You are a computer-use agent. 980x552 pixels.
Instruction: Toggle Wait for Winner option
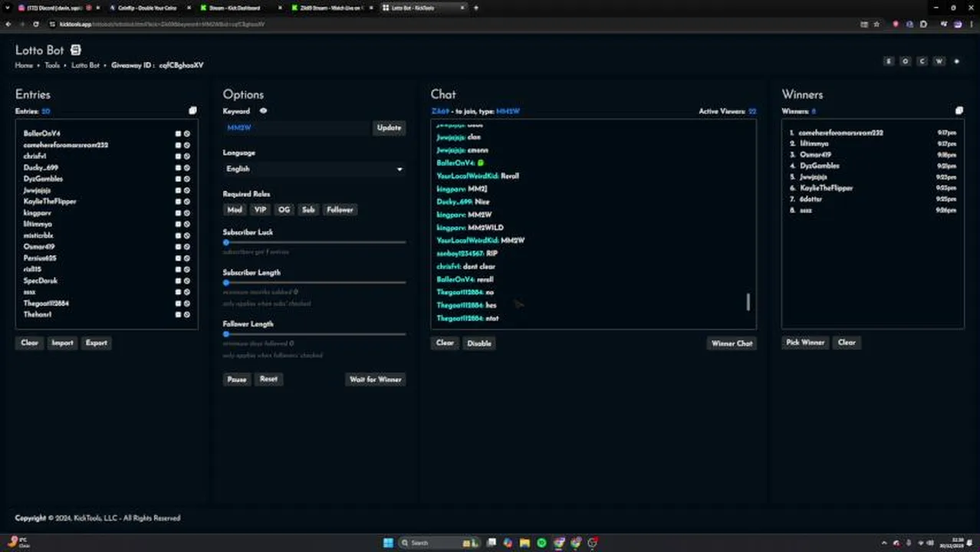[x=376, y=379]
